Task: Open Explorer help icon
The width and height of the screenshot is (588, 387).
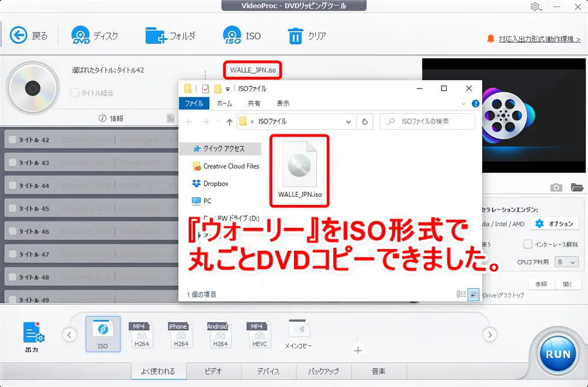Action: point(475,104)
